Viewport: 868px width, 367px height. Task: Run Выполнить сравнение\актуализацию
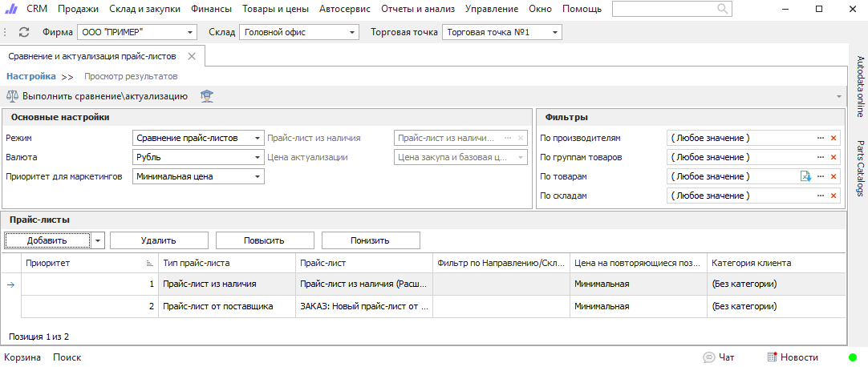(x=97, y=96)
